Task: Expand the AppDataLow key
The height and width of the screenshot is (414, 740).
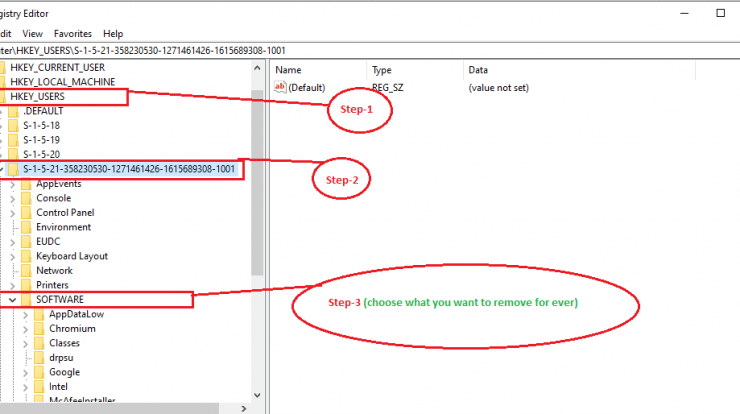Action: (25, 315)
